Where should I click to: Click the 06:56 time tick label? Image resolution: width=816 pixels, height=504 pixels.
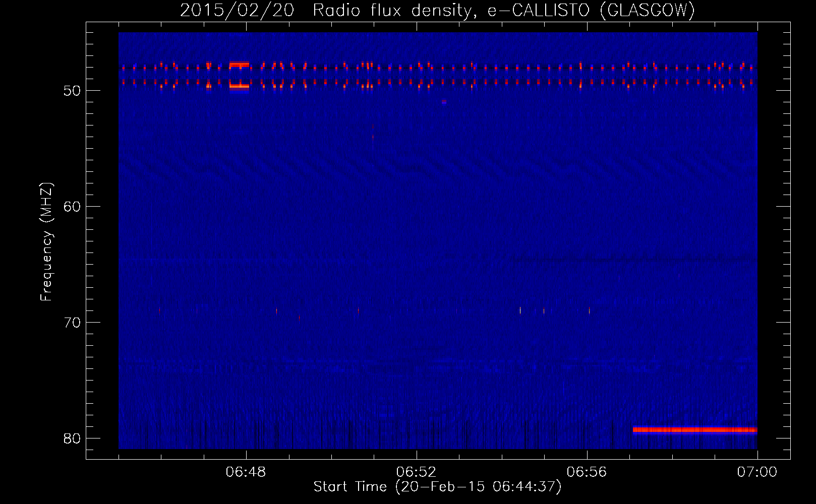coord(587,472)
